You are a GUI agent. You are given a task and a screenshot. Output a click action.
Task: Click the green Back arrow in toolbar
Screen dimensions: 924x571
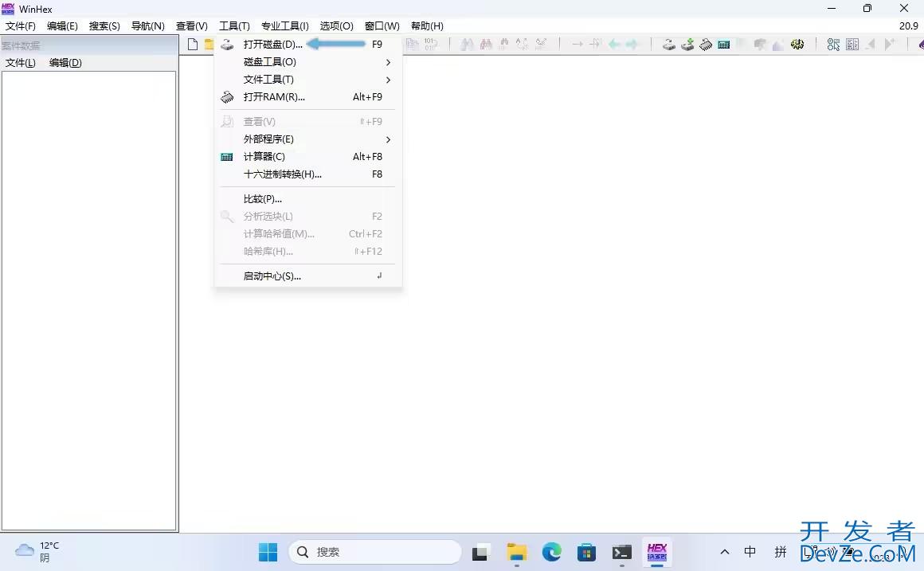pyautogui.click(x=614, y=44)
